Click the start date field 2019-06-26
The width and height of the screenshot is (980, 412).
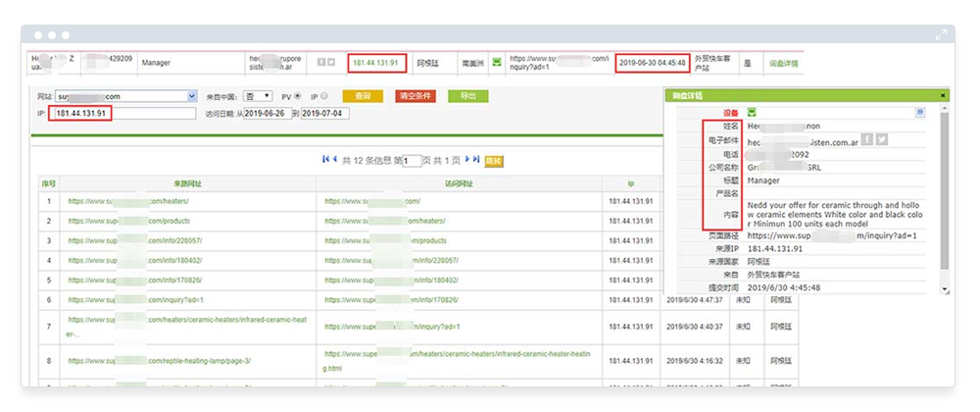[x=268, y=114]
